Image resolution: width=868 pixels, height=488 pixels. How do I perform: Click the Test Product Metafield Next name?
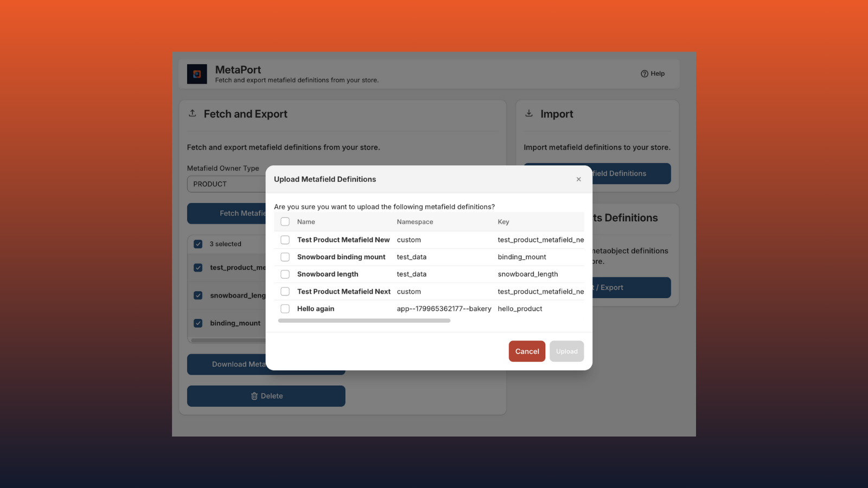click(344, 292)
